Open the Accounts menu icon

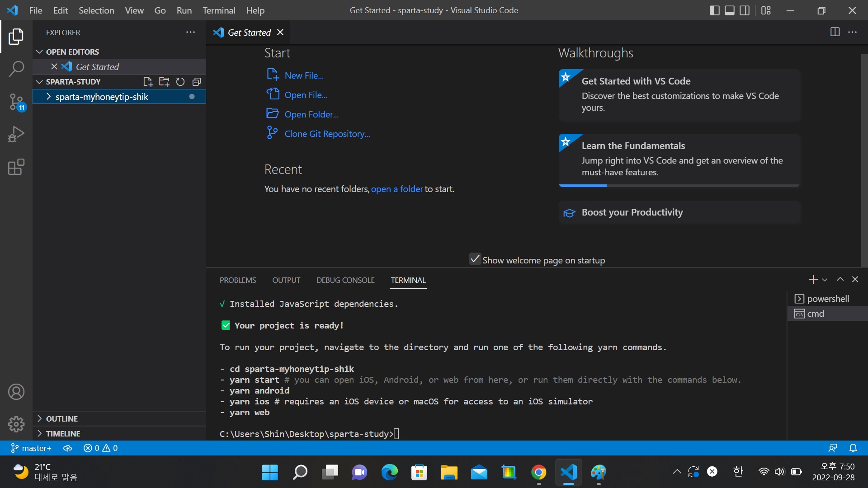(16, 392)
